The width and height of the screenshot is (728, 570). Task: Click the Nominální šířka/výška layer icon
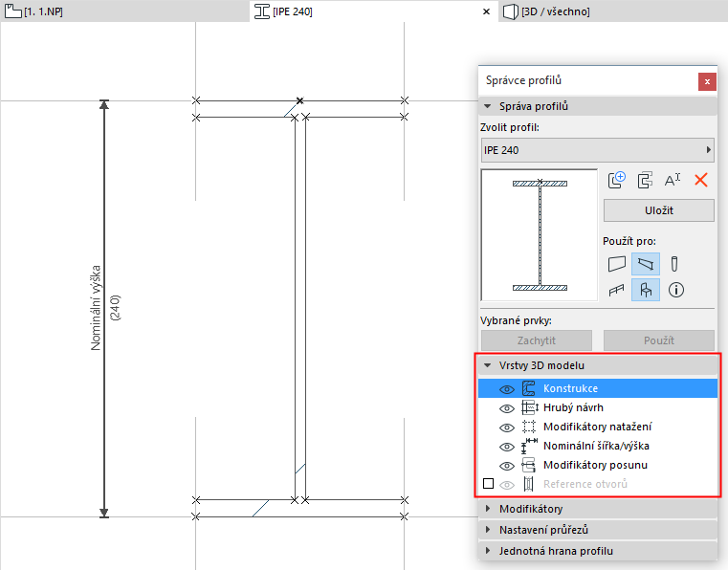[529, 446]
